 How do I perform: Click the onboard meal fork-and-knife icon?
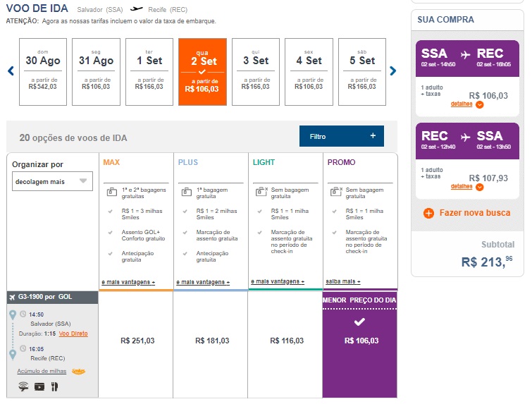click(54, 386)
